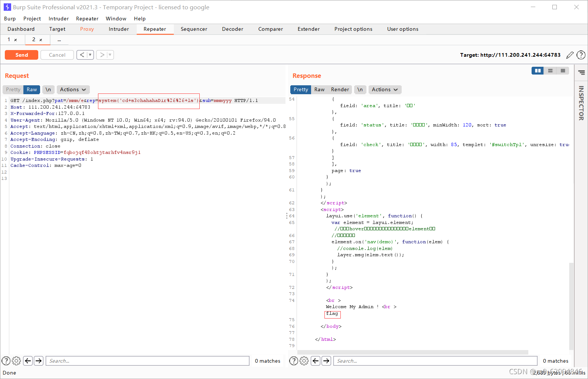Jump to next match in Response search
Screen dimensions: 588x379
click(x=326, y=361)
